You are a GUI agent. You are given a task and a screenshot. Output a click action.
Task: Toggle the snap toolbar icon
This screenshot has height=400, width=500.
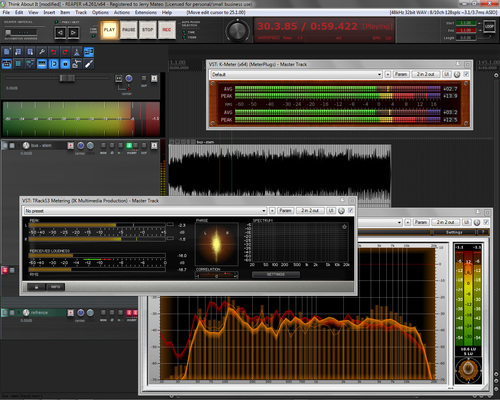pos(53,64)
